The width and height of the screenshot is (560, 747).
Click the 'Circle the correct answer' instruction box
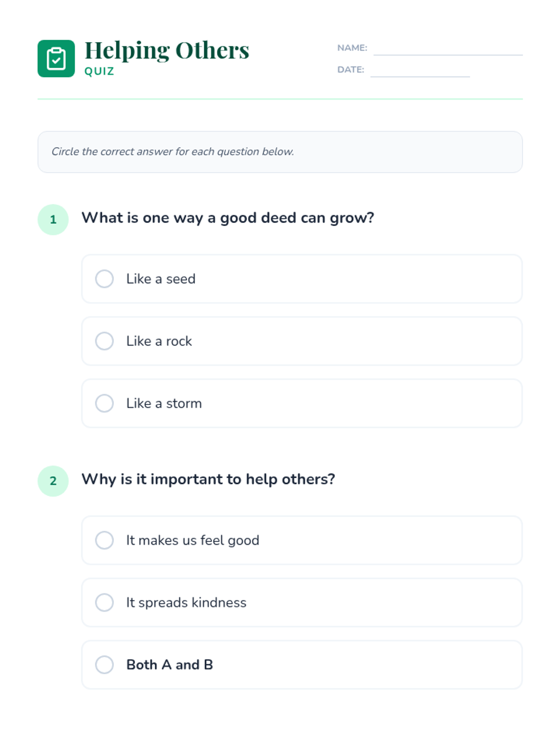280,152
